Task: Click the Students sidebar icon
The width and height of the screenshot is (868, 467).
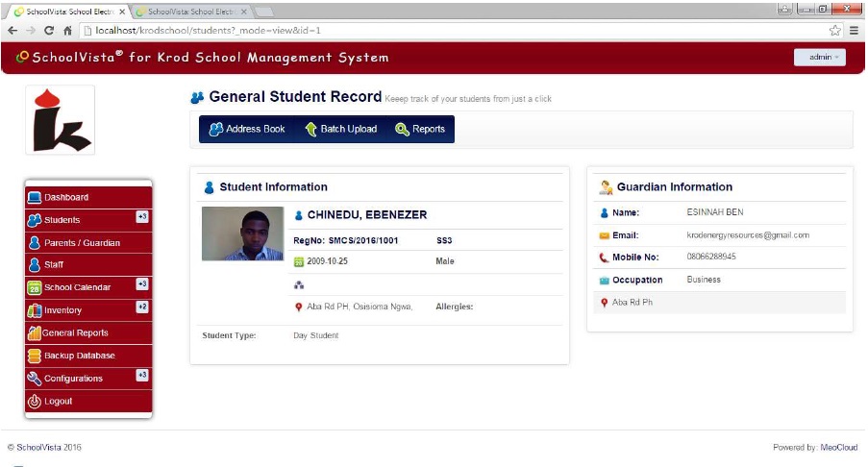Action: pyautogui.click(x=35, y=220)
